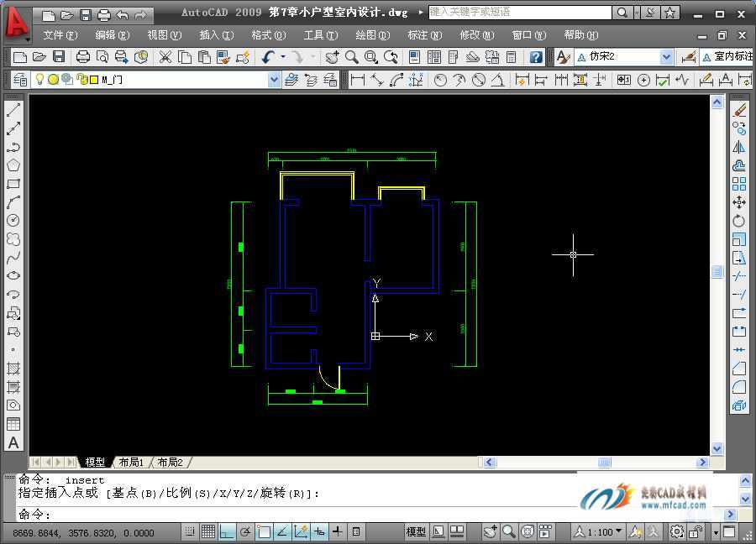
Task: Open the 绘图(D) menu
Action: pyautogui.click(x=373, y=35)
